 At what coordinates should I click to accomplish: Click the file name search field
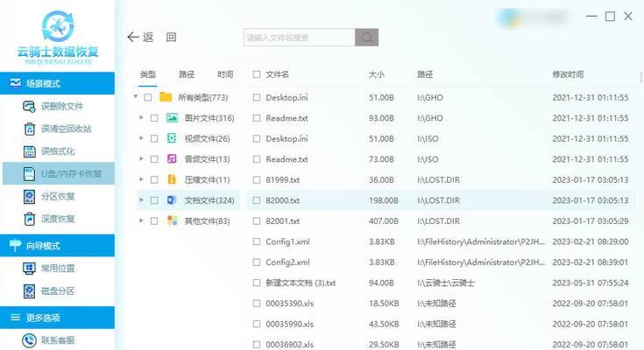coord(299,38)
